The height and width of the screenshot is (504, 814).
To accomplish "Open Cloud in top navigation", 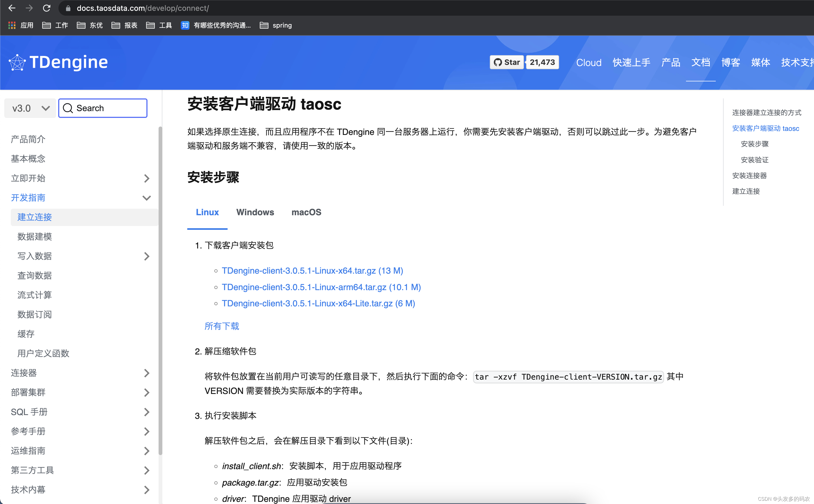I will pyautogui.click(x=589, y=63).
